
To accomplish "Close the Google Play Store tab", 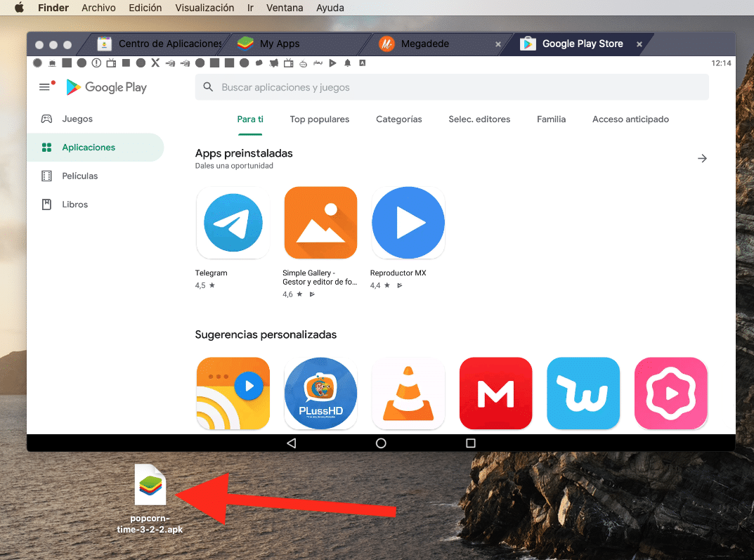I will 639,44.
